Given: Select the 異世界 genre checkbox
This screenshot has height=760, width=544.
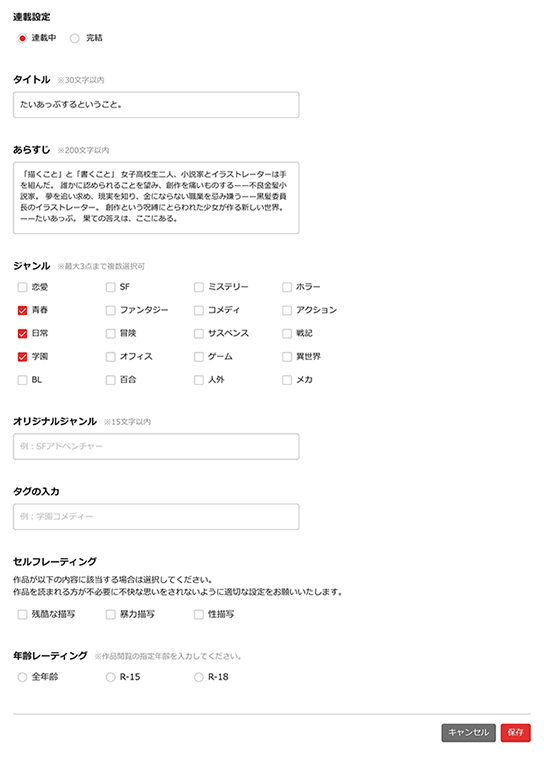Looking at the screenshot, I should (287, 357).
